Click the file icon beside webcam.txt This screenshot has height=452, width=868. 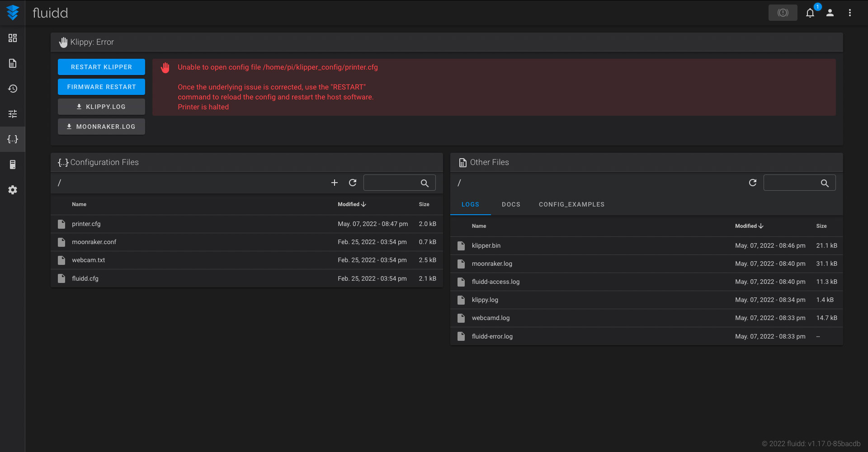click(61, 260)
